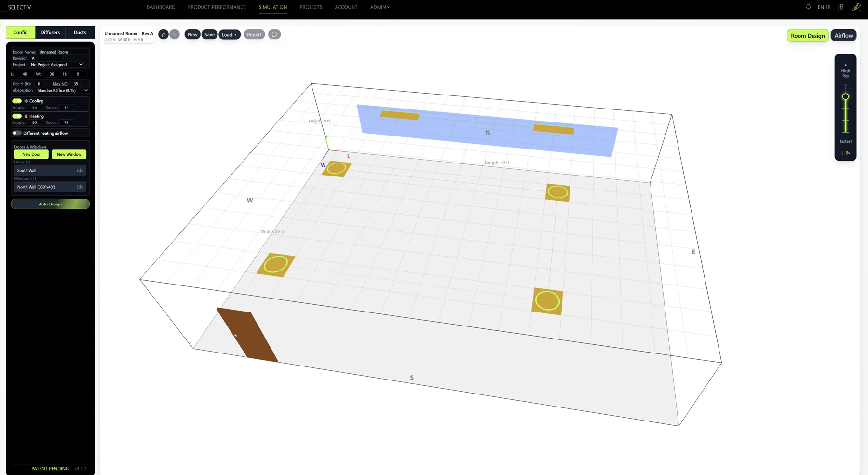Image resolution: width=868 pixels, height=475 pixels.
Task: Edit the South Wall door
Action: click(80, 170)
